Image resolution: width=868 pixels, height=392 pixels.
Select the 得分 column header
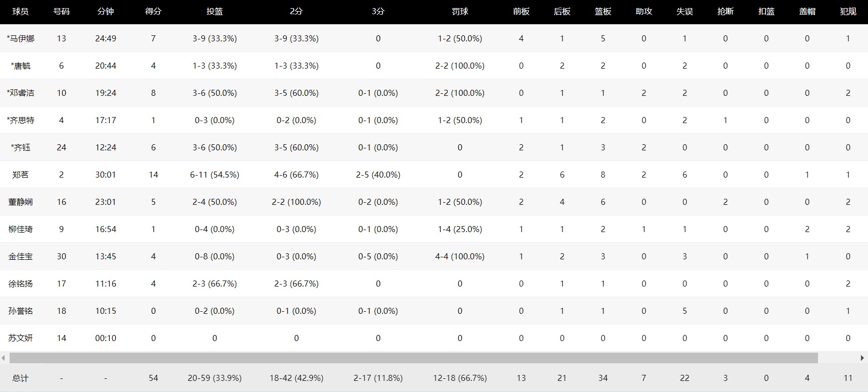click(153, 12)
